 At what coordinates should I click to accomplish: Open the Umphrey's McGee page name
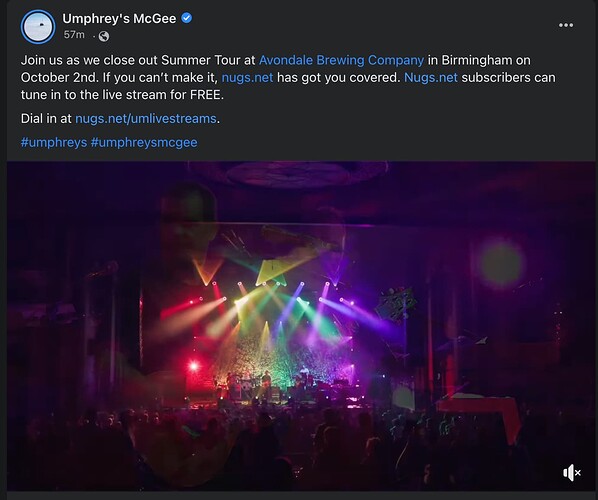[x=119, y=18]
